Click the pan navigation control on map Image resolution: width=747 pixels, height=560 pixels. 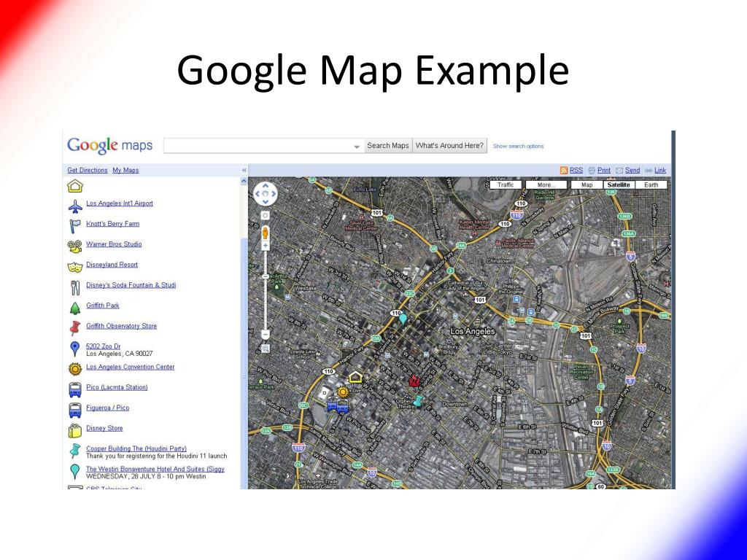(266, 194)
